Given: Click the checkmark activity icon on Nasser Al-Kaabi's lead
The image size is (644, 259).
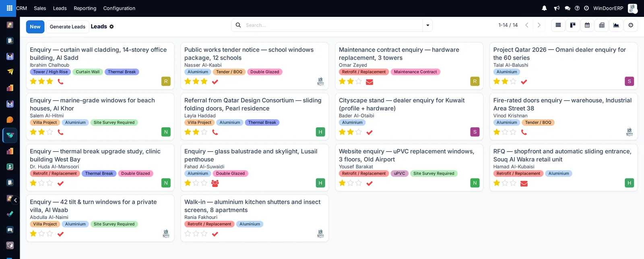Looking at the screenshot, I should (215, 82).
